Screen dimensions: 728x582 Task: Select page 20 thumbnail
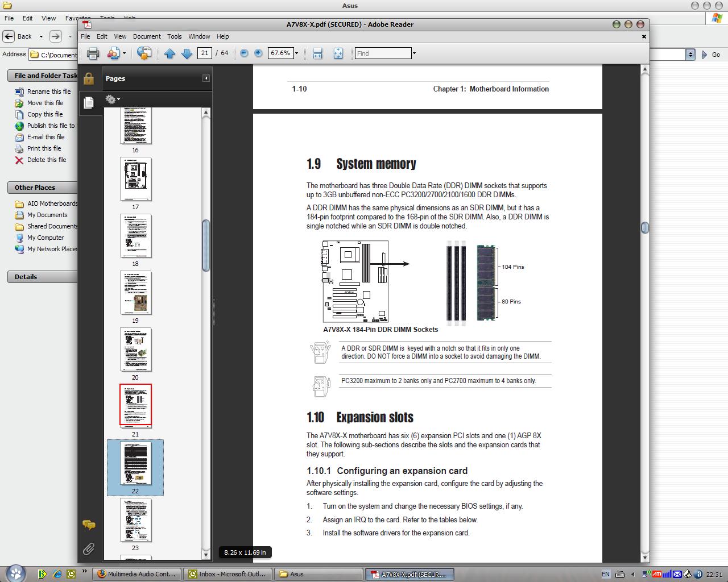pyautogui.click(x=135, y=350)
